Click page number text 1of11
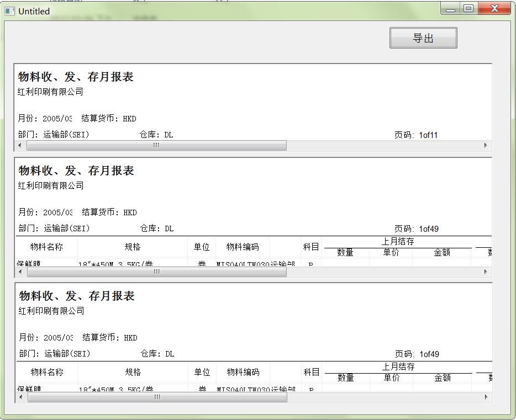Image resolution: width=516 pixels, height=420 pixels. pos(428,135)
